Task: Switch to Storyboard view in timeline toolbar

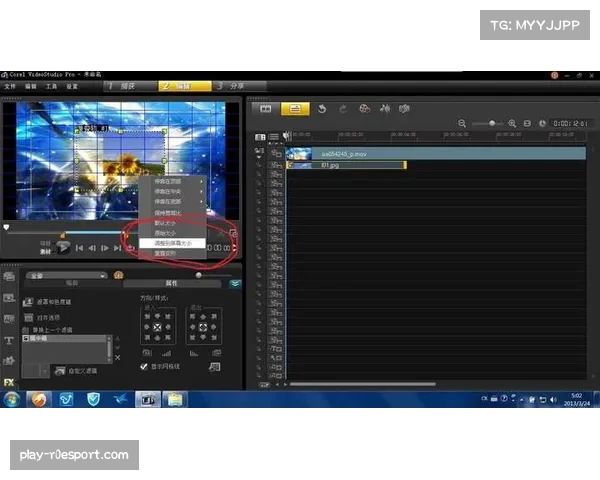Action: click(266, 108)
